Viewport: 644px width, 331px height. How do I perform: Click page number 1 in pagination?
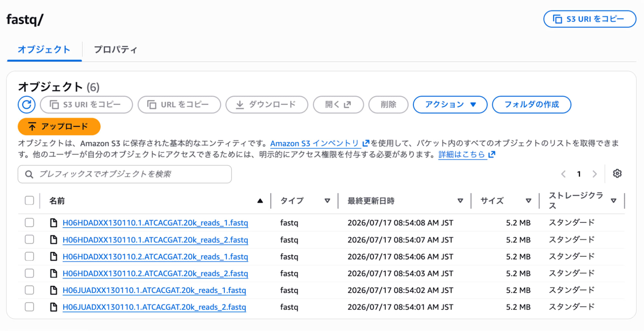click(579, 174)
